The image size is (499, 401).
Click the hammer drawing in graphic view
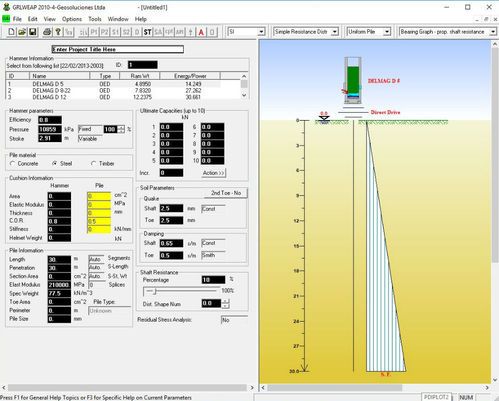[353, 81]
